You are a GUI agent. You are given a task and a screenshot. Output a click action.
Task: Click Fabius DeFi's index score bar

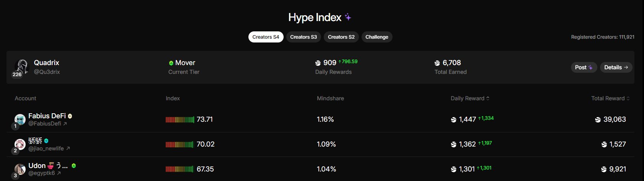coord(180,119)
